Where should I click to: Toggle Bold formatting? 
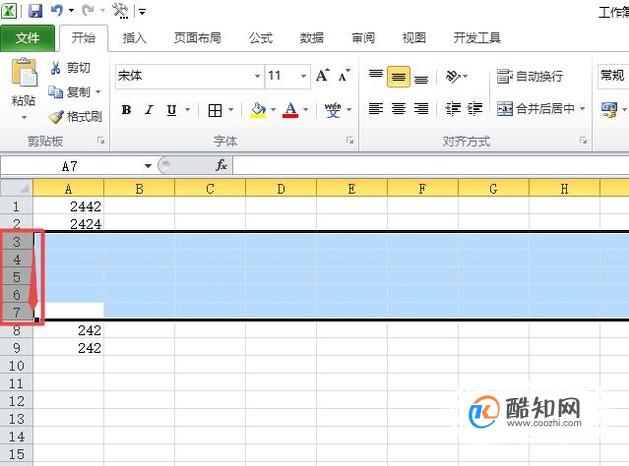(x=126, y=109)
